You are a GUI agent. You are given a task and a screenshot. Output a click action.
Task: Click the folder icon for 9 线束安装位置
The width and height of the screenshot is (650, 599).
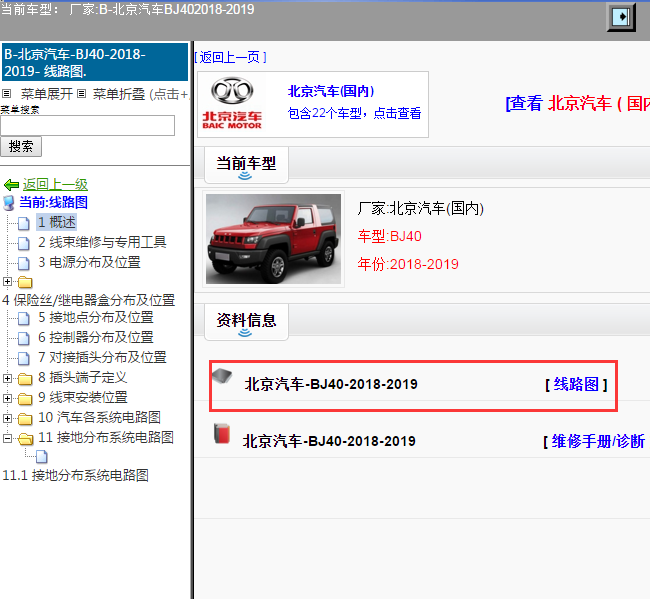click(25, 398)
